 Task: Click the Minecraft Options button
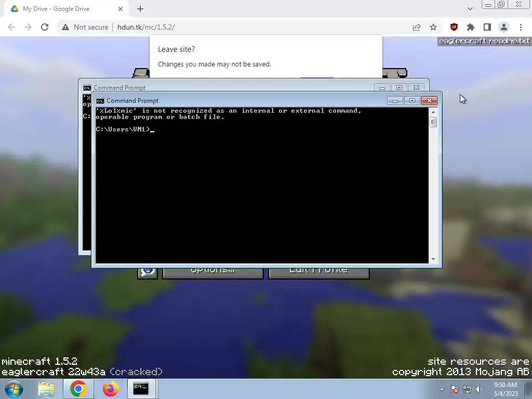[x=212, y=273]
